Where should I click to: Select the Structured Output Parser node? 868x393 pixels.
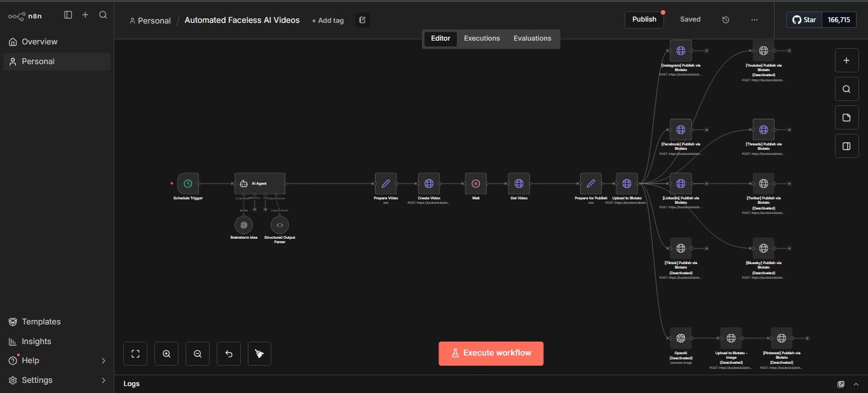point(280,225)
